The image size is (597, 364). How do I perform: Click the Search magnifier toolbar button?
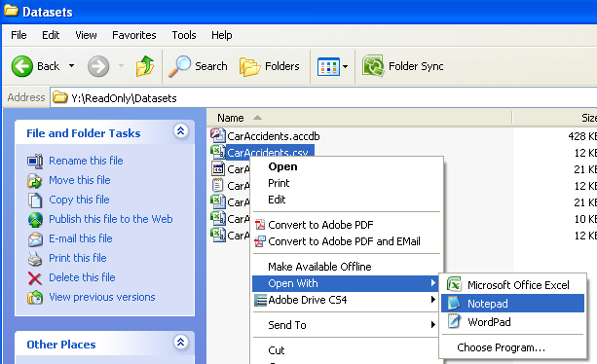coord(198,66)
